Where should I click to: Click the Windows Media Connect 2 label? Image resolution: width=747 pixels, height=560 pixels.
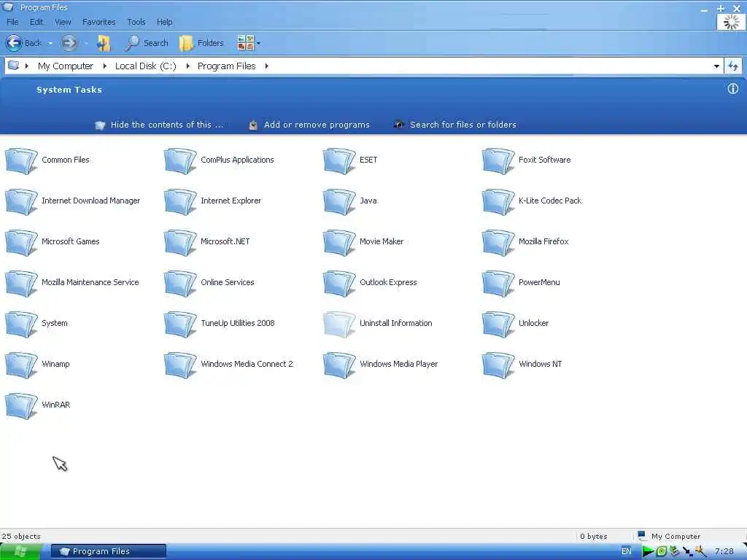coord(247,365)
